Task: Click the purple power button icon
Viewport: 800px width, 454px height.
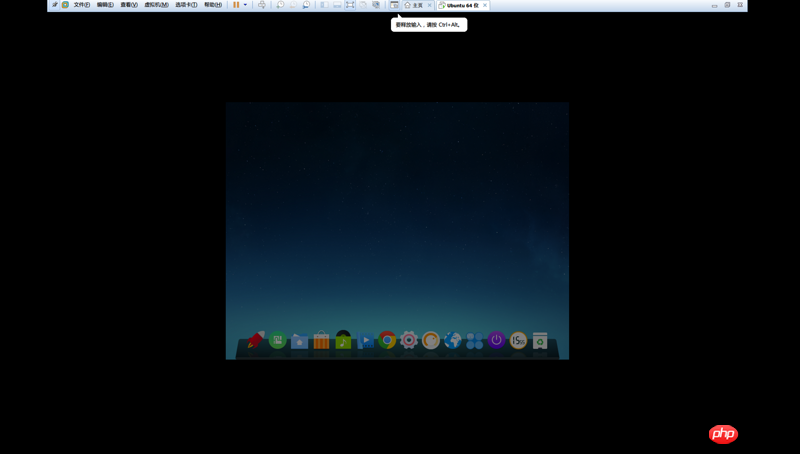Action: pos(496,340)
